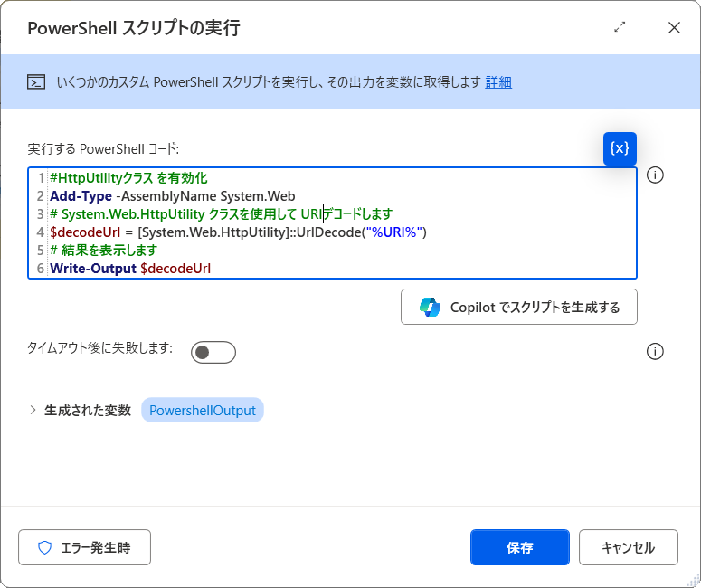Select the PowershellOutput variable chip
Image resolution: width=701 pixels, height=588 pixels.
[203, 410]
